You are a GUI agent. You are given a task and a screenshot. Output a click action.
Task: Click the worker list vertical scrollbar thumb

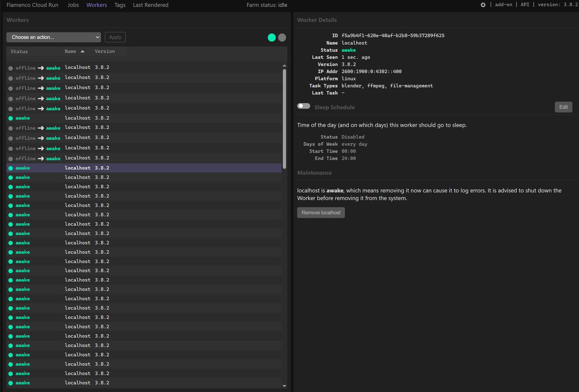pyautogui.click(x=284, y=118)
